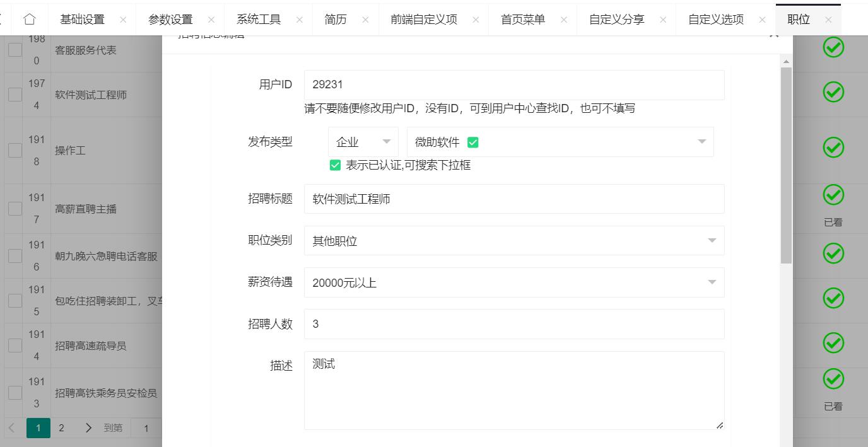This screenshot has height=447, width=868.
Task: Close the 简历 tab
Action: coord(365,20)
